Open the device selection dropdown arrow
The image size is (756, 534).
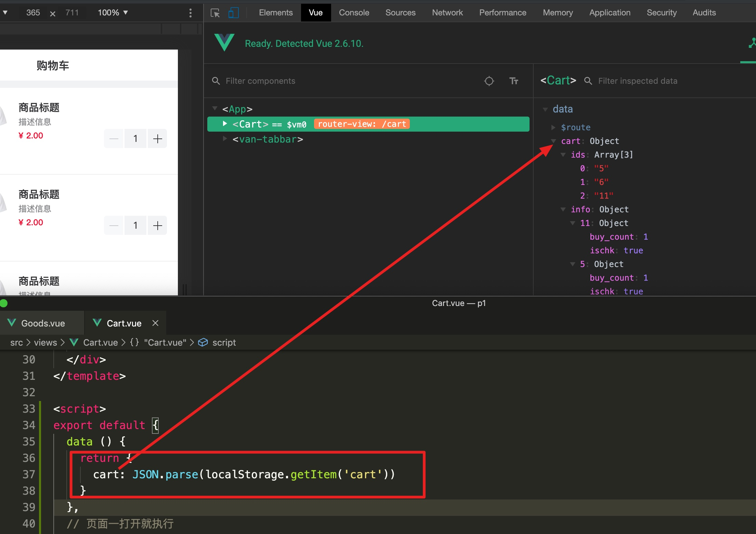[x=5, y=13]
